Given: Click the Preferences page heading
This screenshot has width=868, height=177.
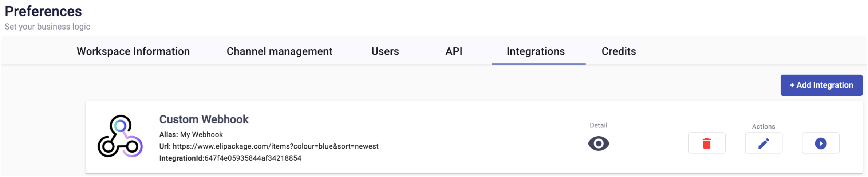Looking at the screenshot, I should point(43,11).
